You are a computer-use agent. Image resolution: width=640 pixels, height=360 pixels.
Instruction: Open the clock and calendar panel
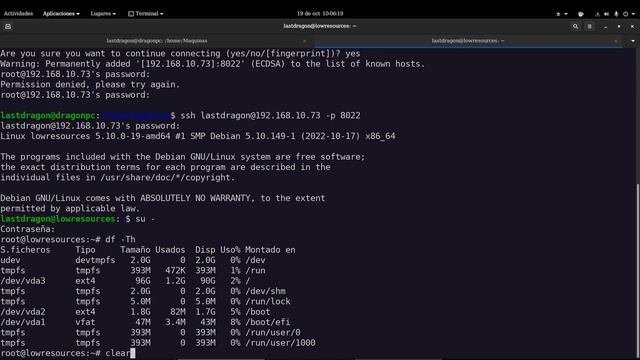[320, 13]
